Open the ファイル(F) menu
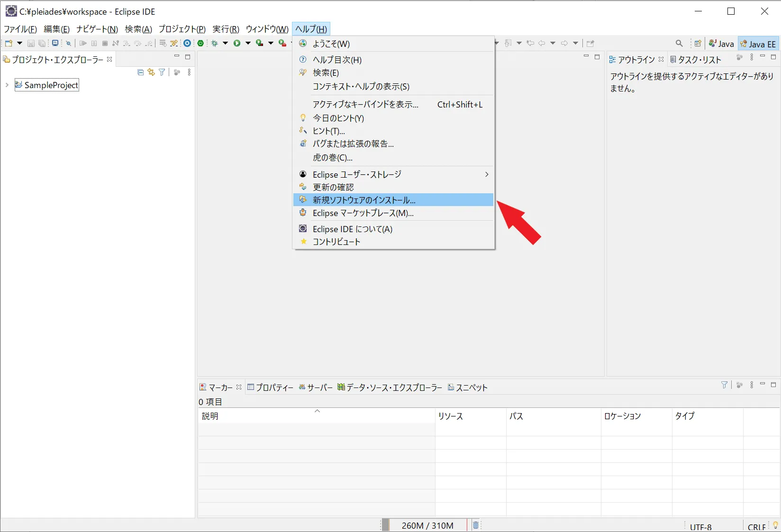 coord(20,29)
